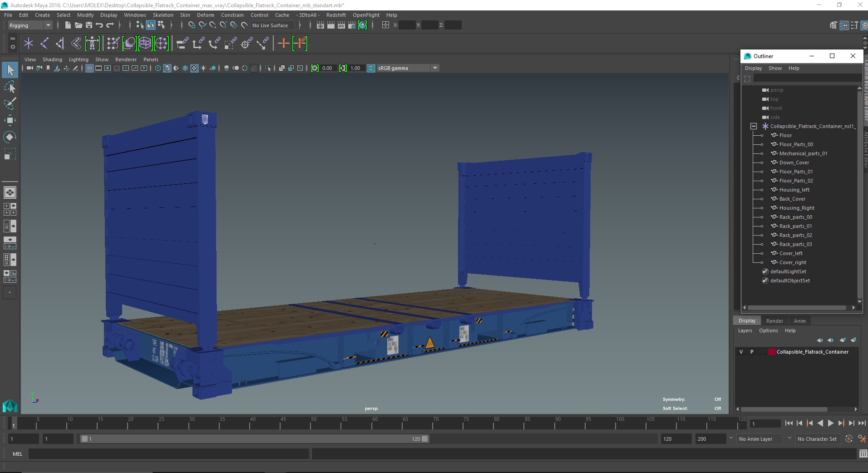Go to start of playback range
The width and height of the screenshot is (868, 473).
click(x=789, y=423)
